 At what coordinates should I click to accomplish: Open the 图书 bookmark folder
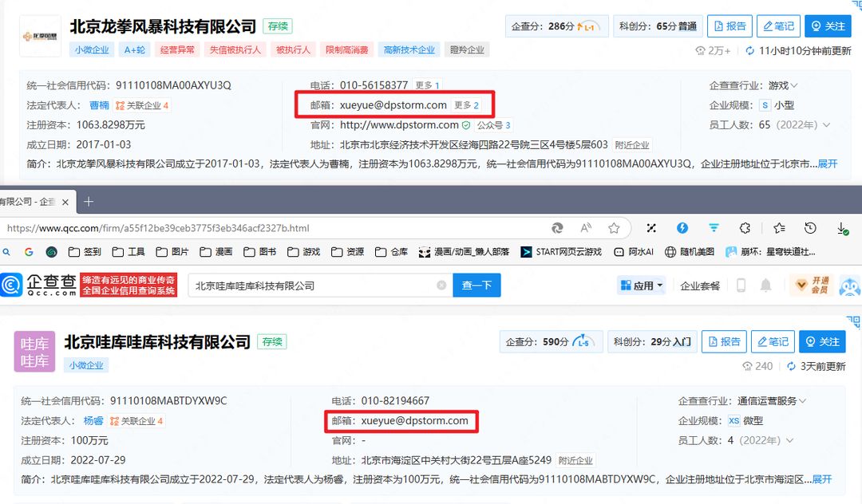pyautogui.click(x=259, y=251)
